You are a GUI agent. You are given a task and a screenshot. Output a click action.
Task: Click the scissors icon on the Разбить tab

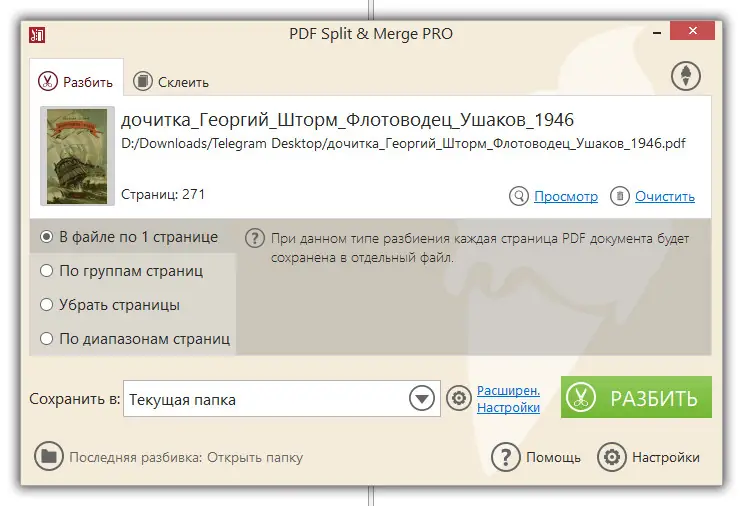tap(48, 81)
